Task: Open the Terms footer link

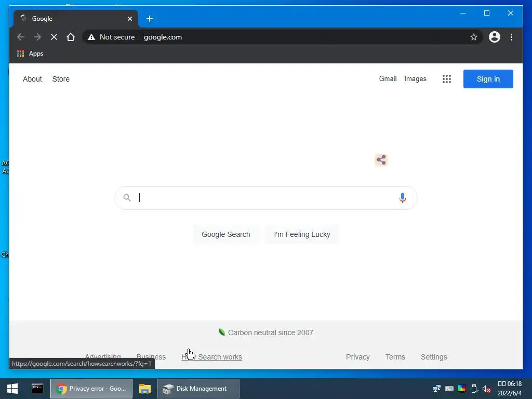Action: pyautogui.click(x=395, y=357)
